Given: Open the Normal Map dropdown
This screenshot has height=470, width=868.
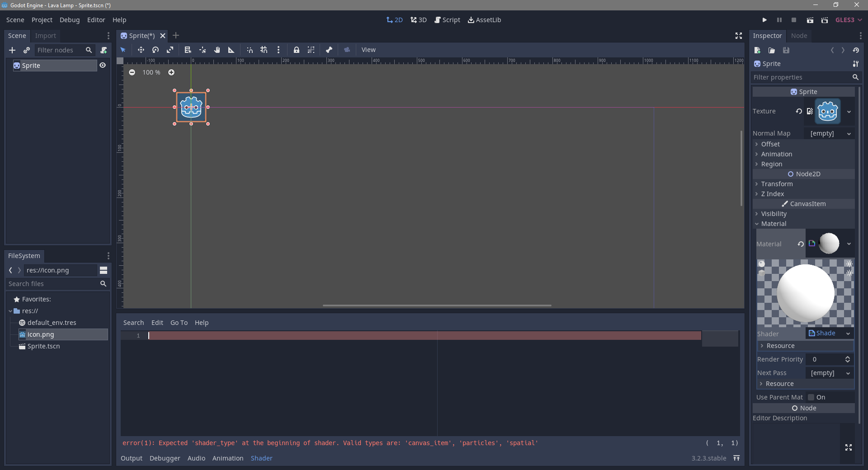Looking at the screenshot, I should tap(849, 133).
